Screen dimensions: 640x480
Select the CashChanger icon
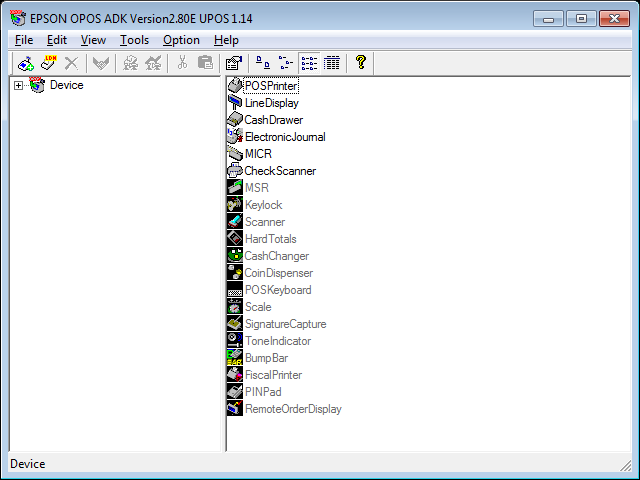(x=235, y=256)
